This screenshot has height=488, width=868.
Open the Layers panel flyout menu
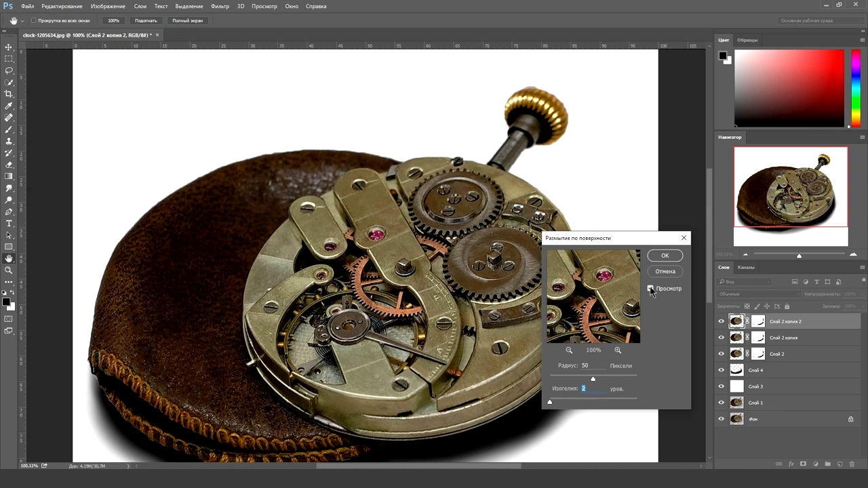[862, 267]
